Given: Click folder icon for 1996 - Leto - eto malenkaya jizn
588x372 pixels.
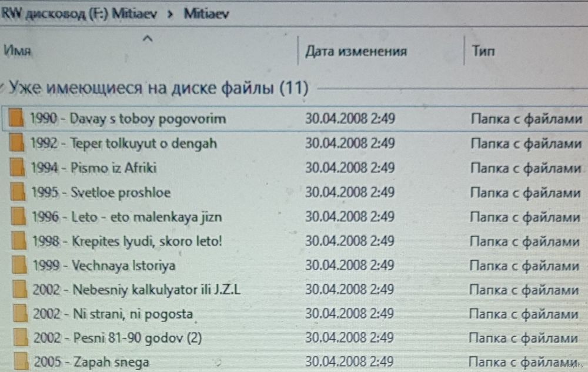Looking at the screenshot, I should (x=18, y=217).
